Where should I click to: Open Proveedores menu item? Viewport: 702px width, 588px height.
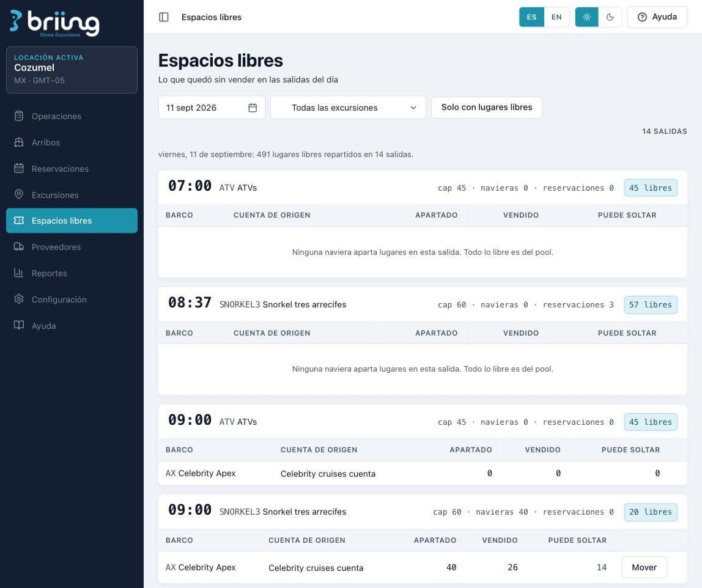tap(72, 247)
